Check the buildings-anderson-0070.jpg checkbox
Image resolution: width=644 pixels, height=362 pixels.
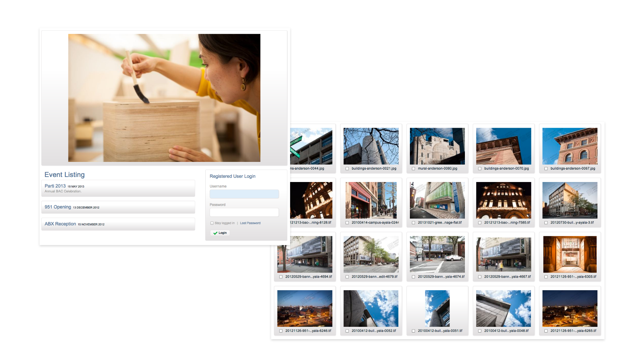(480, 169)
